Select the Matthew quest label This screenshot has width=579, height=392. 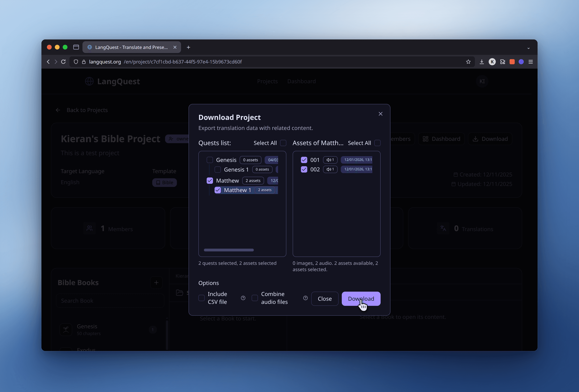coord(227,181)
